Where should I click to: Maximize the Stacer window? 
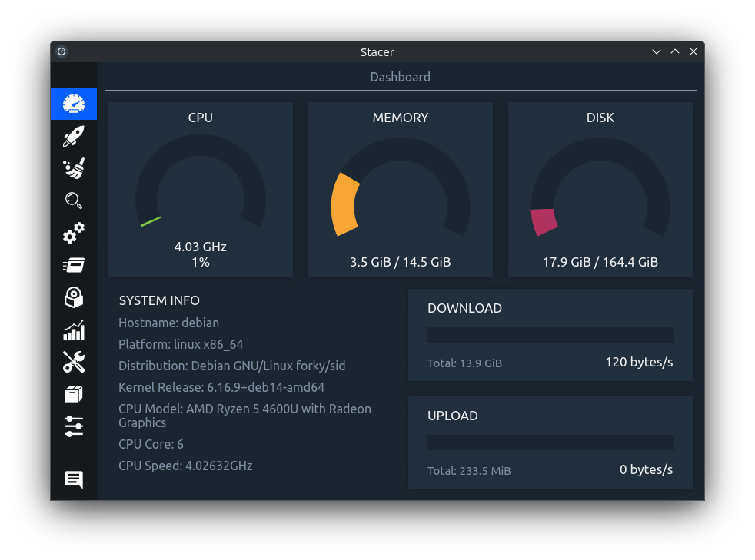[x=675, y=51]
